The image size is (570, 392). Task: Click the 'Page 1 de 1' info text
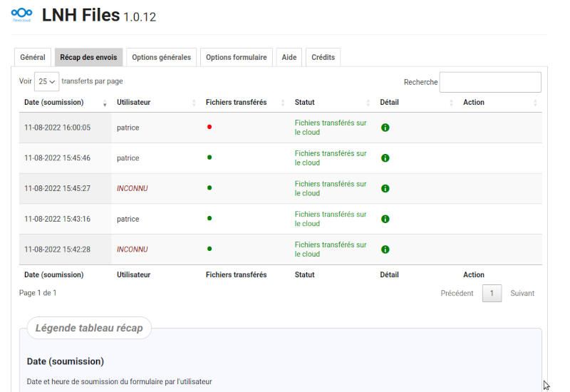point(38,293)
